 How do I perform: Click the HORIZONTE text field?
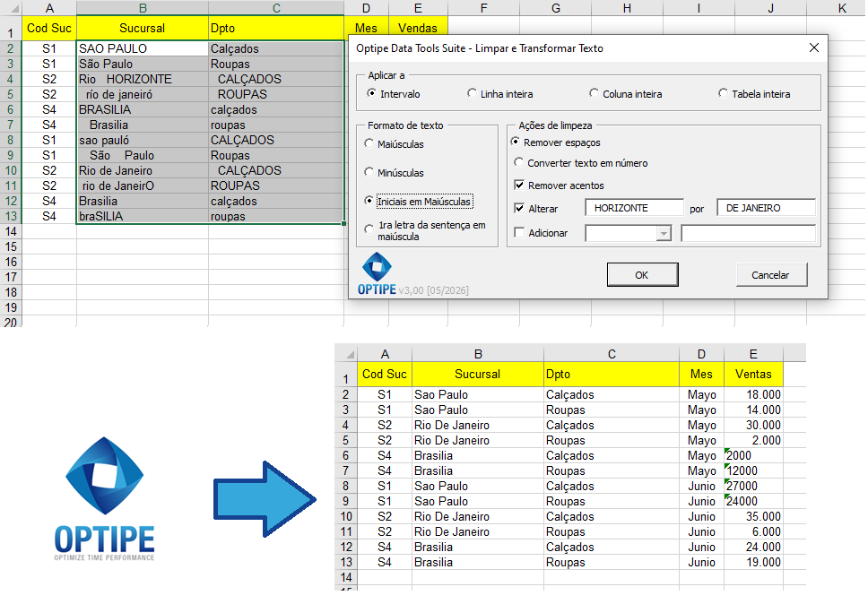point(634,208)
